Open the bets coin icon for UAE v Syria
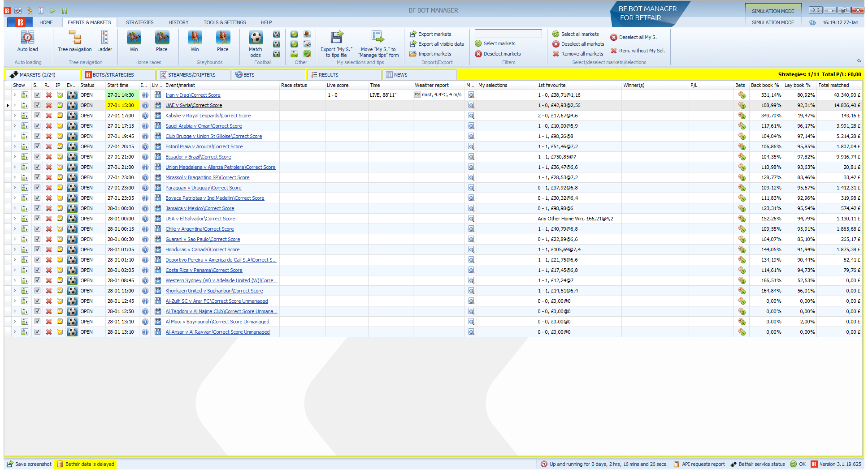This screenshot has width=868, height=473. pyautogui.click(x=742, y=105)
